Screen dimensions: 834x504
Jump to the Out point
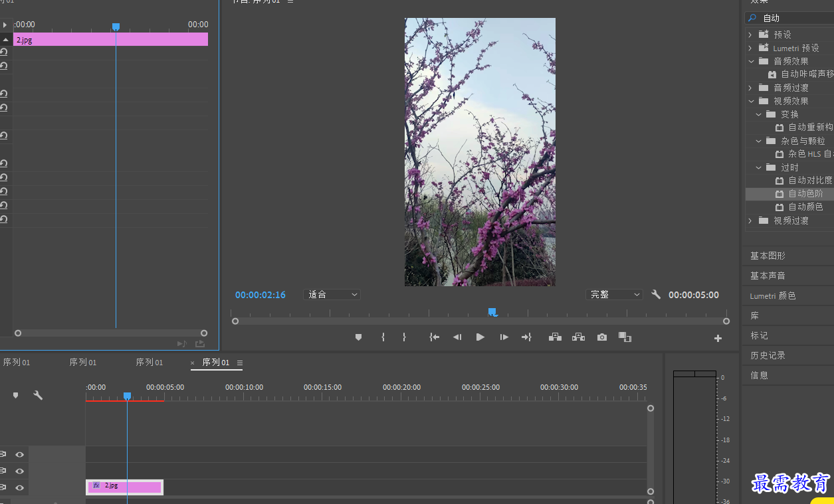pos(526,337)
